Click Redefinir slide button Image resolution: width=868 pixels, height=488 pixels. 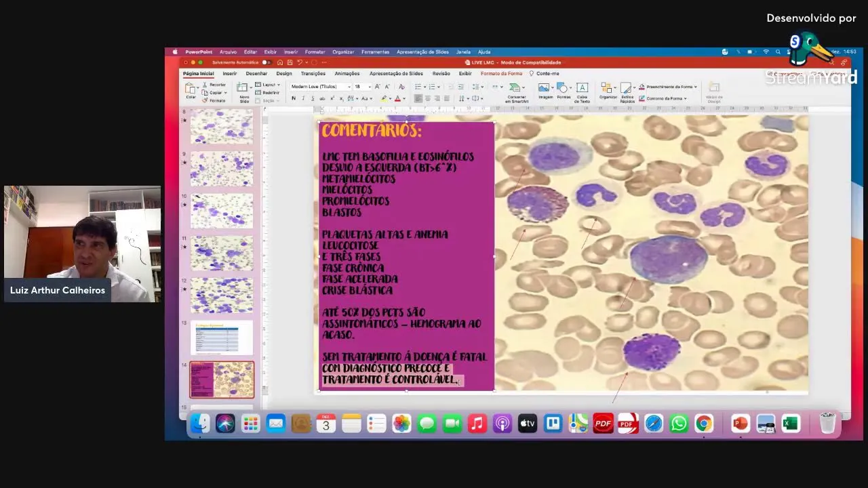pos(267,92)
